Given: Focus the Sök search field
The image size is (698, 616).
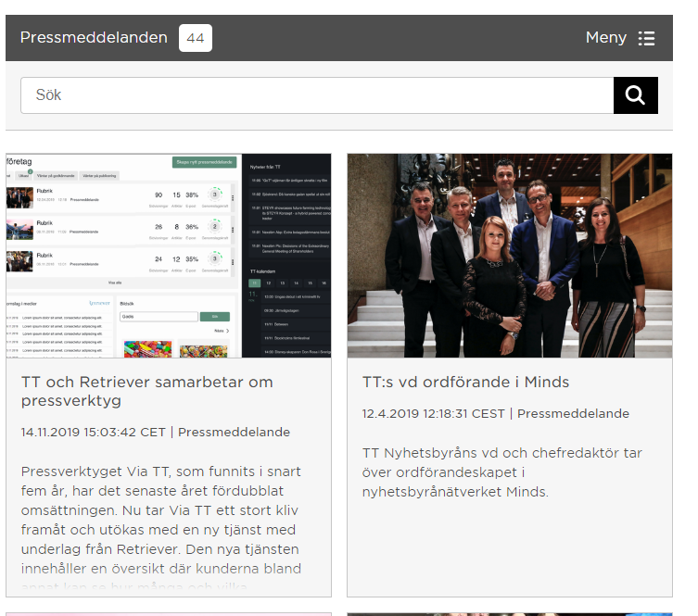Looking at the screenshot, I should click(317, 95).
